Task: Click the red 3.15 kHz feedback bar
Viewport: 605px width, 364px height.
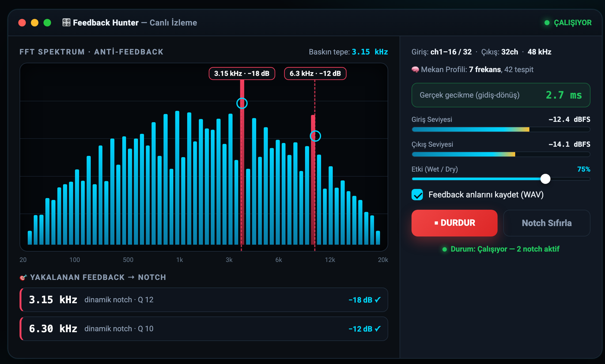Action: pyautogui.click(x=242, y=162)
